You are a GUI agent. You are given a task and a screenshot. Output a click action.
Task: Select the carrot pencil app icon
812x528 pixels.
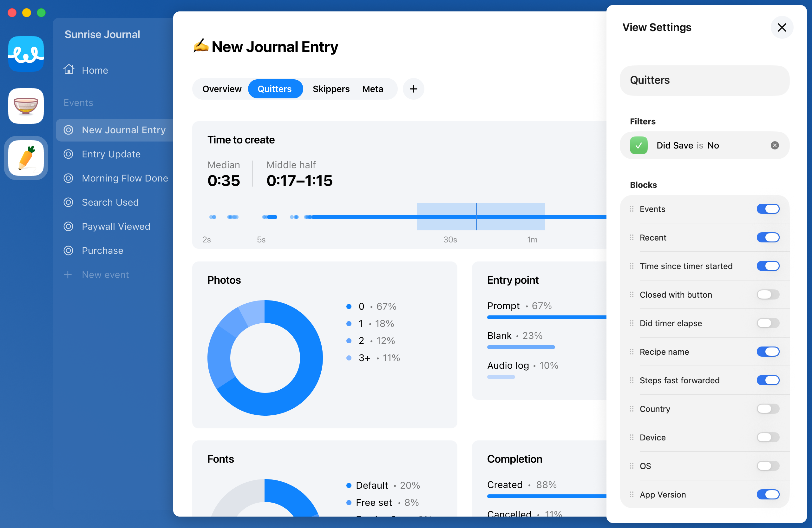coord(26,158)
